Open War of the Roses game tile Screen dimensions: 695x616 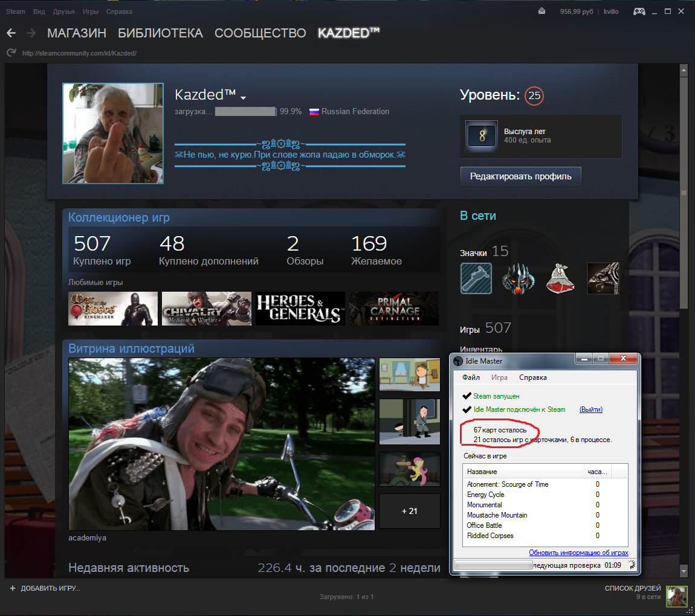113,309
